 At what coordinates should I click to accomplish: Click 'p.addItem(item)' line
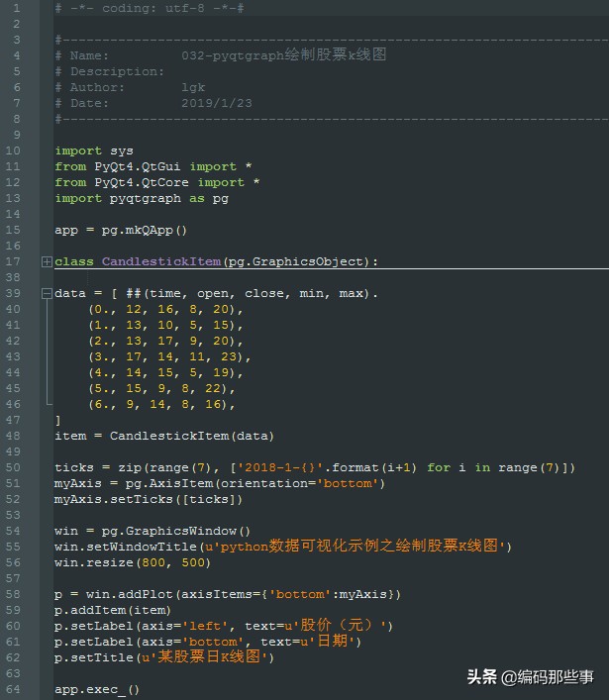coord(113,610)
